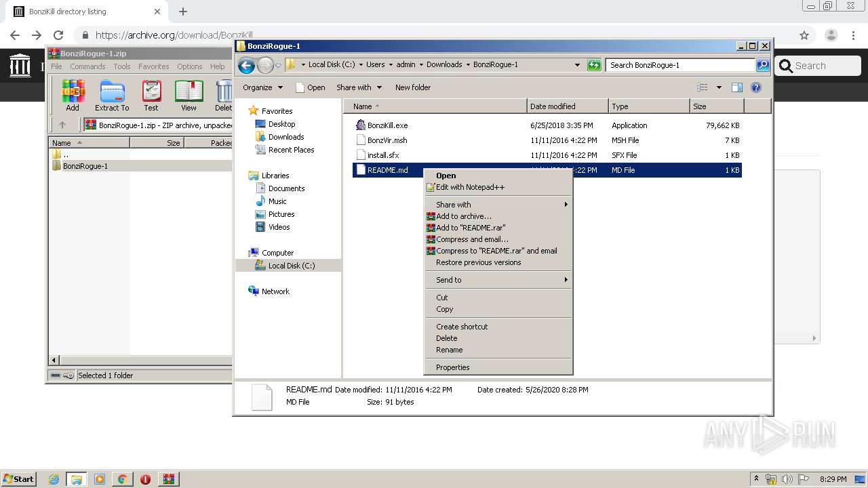Click Explorer Back navigation button
The image size is (868, 488).
pos(246,65)
